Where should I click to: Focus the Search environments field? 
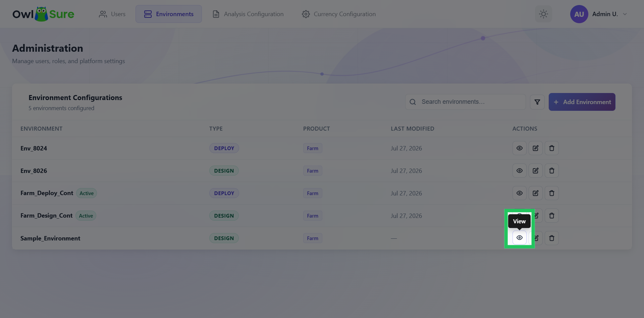tap(465, 102)
